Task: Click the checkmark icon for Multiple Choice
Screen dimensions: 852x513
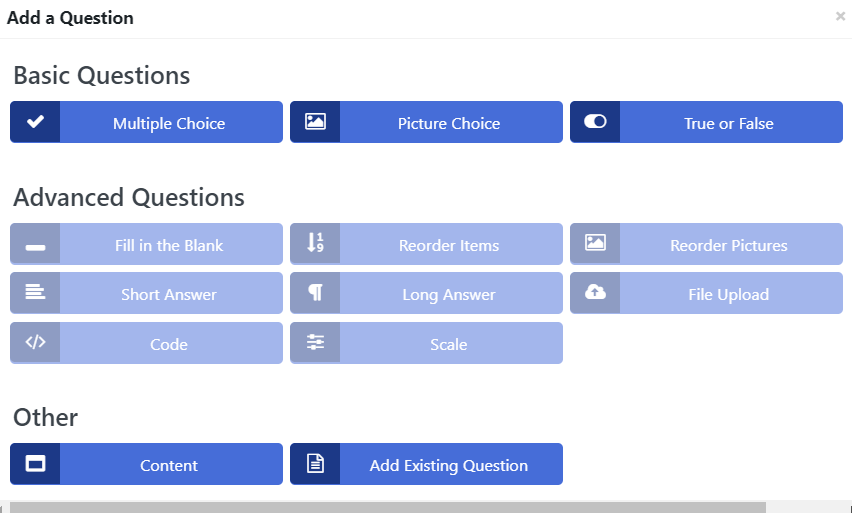Action: [x=35, y=122]
